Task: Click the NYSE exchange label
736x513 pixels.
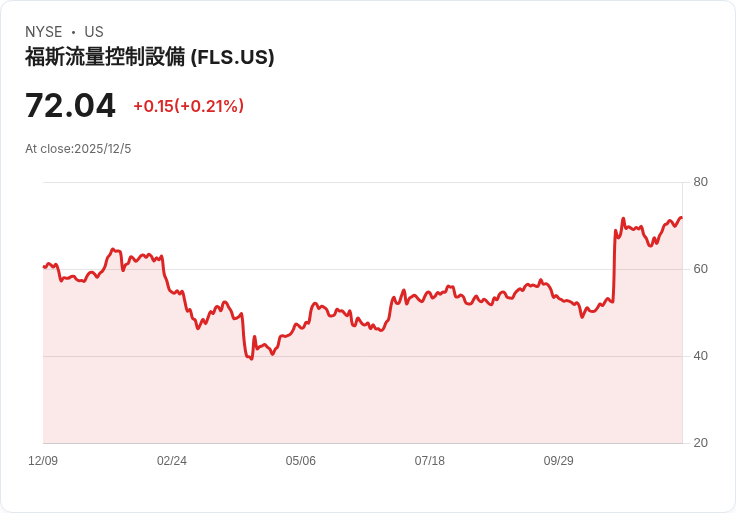Action: coord(44,32)
